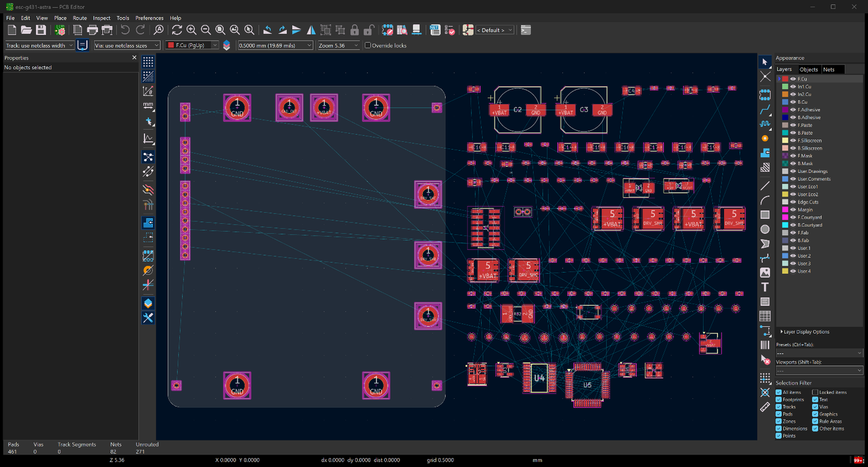Open the Route menu
868x467 pixels.
(80, 18)
